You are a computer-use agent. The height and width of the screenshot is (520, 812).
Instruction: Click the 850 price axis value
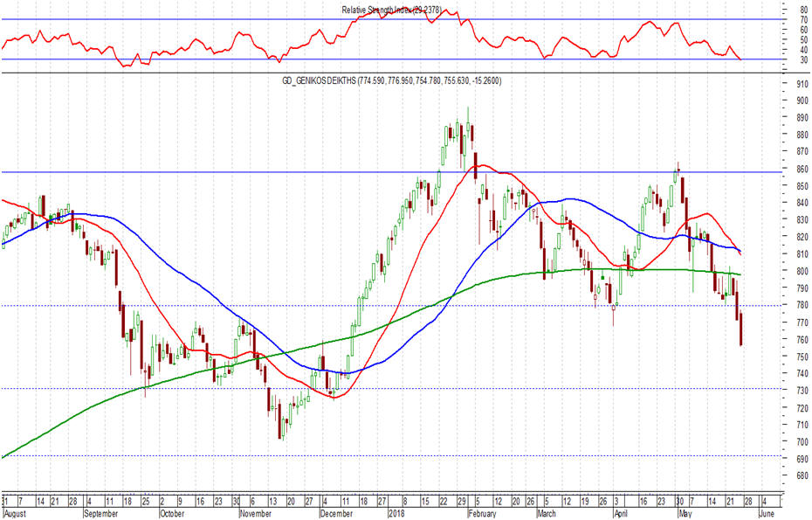(802, 186)
